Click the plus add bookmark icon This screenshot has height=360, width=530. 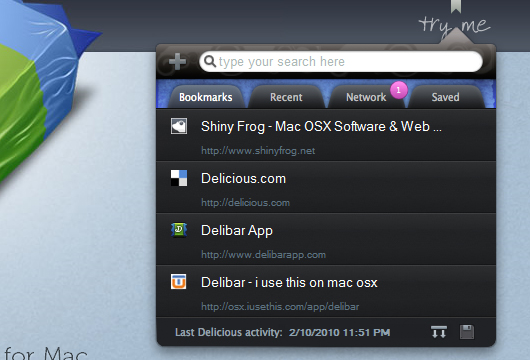(177, 62)
